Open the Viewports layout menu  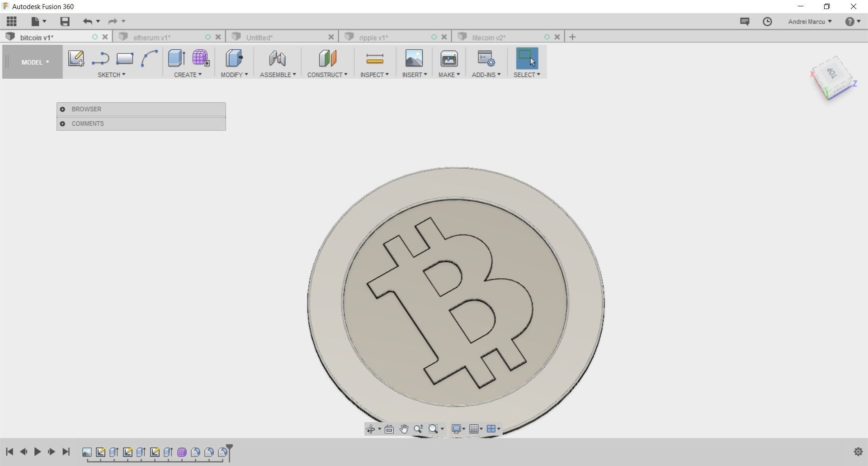pos(493,429)
